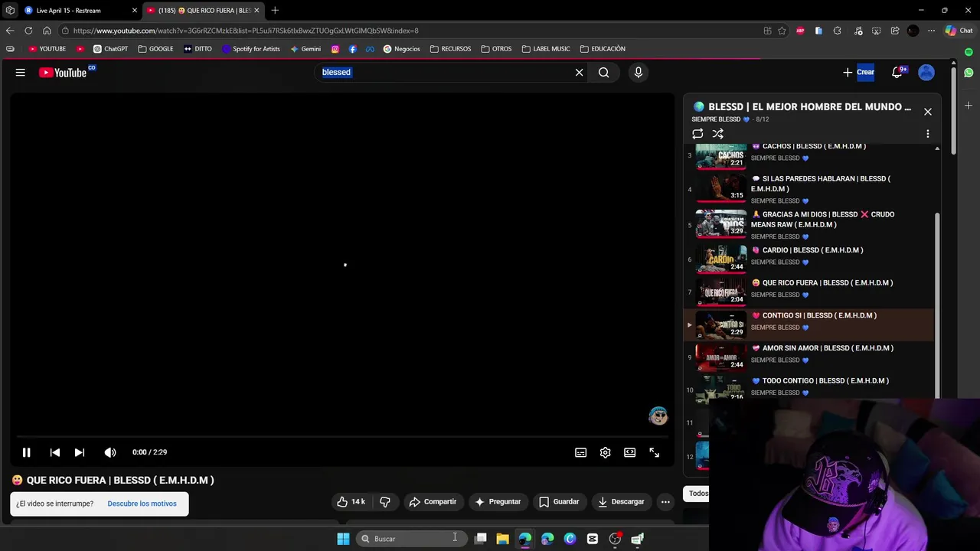980x551 pixels.
Task: Skip to the next video
Action: (x=80, y=452)
